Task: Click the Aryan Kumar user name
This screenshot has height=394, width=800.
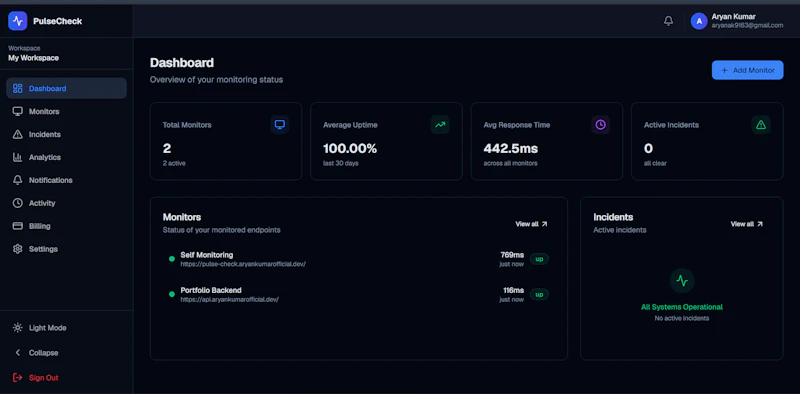Action: pyautogui.click(x=734, y=16)
